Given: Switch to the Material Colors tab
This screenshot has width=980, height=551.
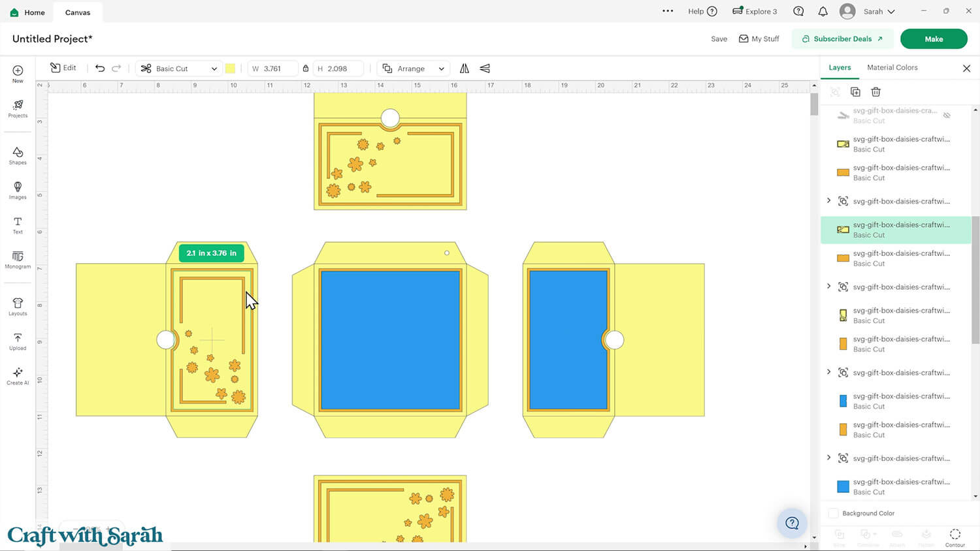Looking at the screenshot, I should [892, 68].
